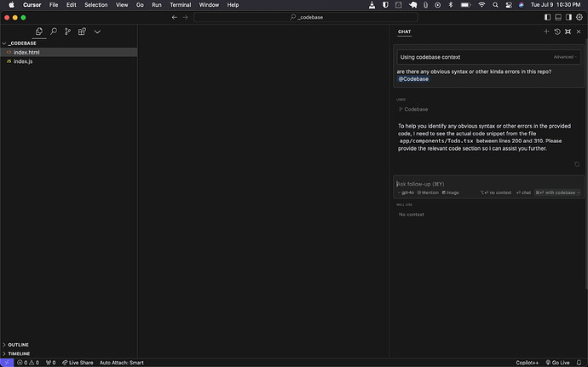Screen dimensions: 588x367
Task: Click the Bluetooth menu bar icon
Action: coord(451,5)
